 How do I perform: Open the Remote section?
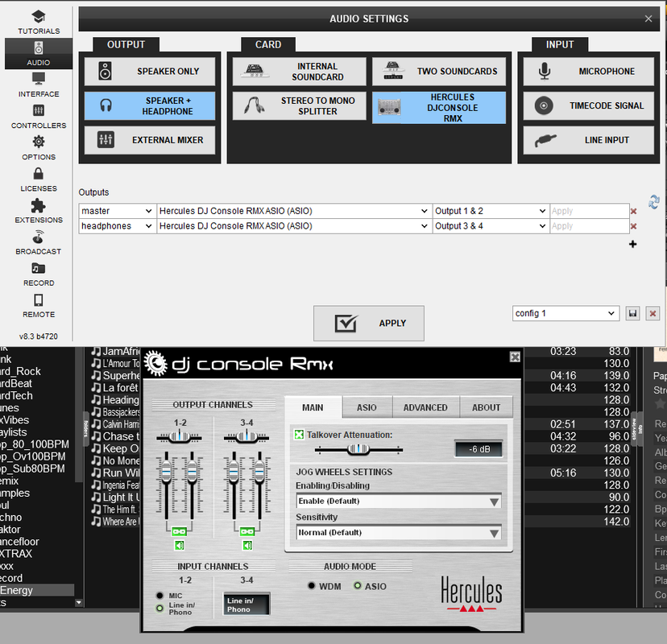click(39, 305)
